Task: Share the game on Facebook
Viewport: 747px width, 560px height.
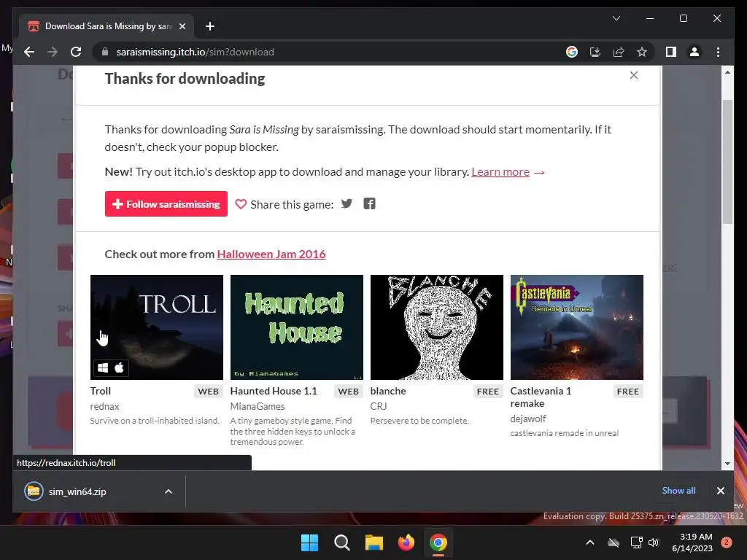Action: point(369,204)
